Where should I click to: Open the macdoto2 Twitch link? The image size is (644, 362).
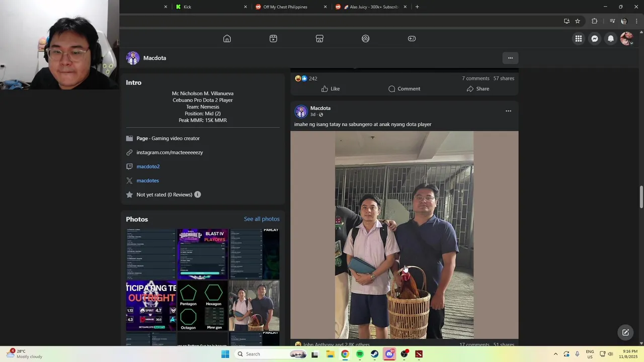(x=148, y=166)
